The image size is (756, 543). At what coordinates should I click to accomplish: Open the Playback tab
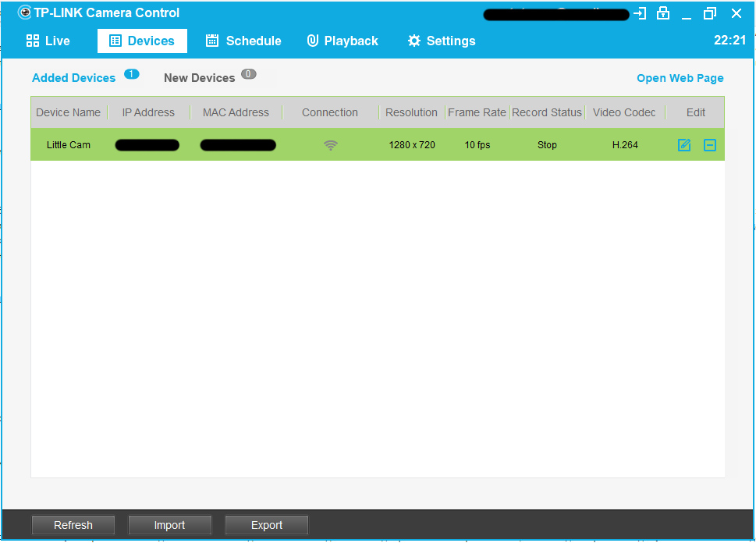tap(343, 41)
